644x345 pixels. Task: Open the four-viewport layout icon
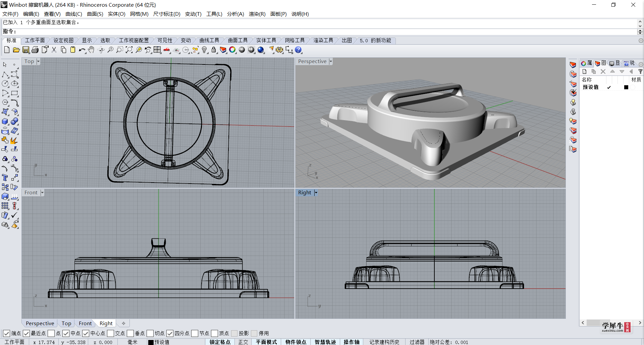point(157,50)
